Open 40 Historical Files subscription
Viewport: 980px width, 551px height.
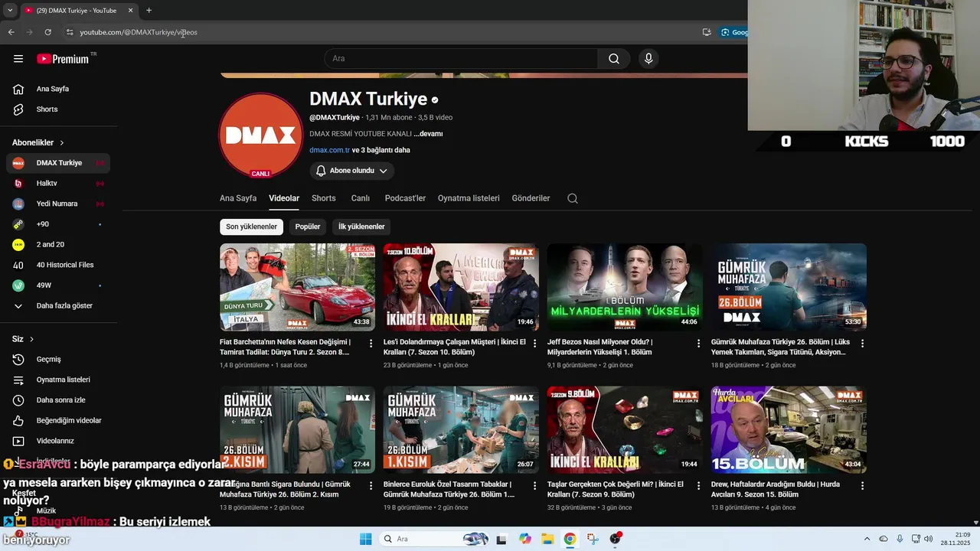(58, 266)
